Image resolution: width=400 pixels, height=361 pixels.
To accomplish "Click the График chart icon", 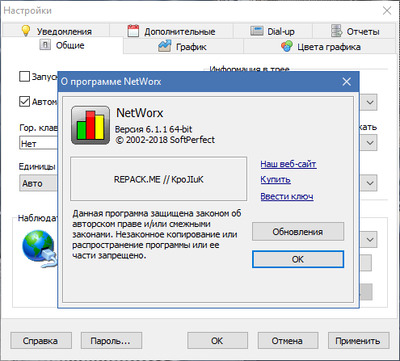I will (x=164, y=46).
